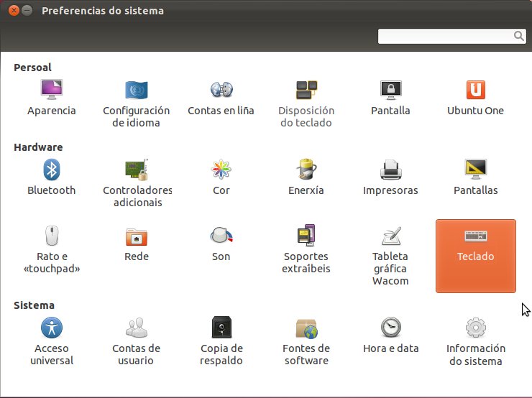The height and width of the screenshot is (398, 532).
Task: Open the Aparencia settings icon
Action: pyautogui.click(x=52, y=90)
